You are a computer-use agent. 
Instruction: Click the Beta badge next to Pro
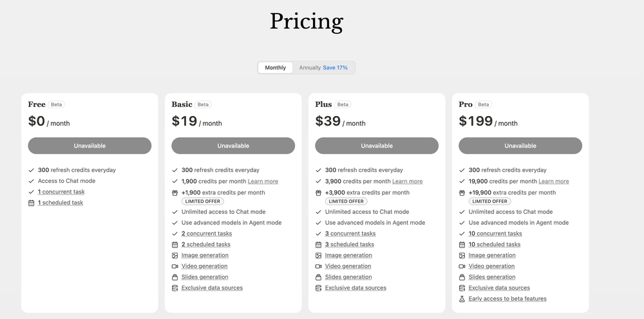coord(484,104)
